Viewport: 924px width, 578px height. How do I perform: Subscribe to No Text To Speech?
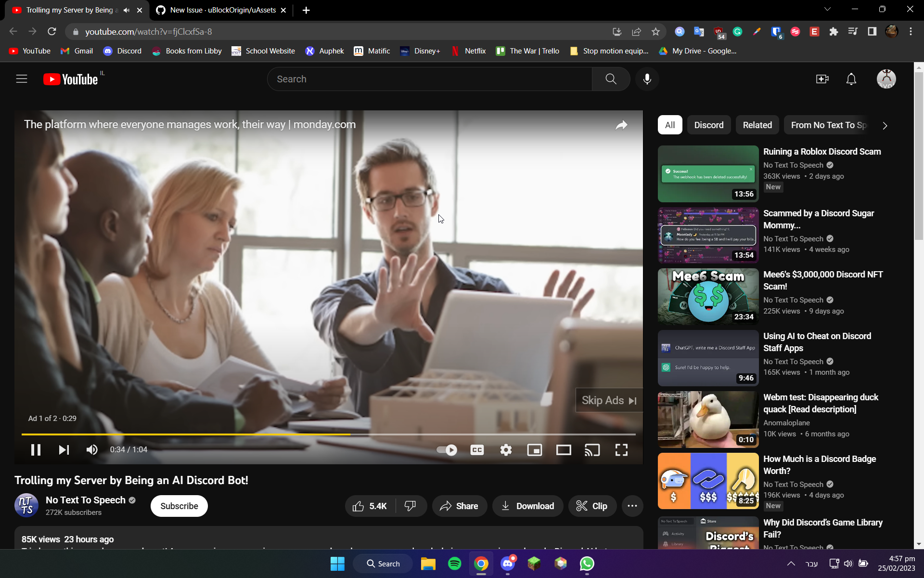(179, 506)
